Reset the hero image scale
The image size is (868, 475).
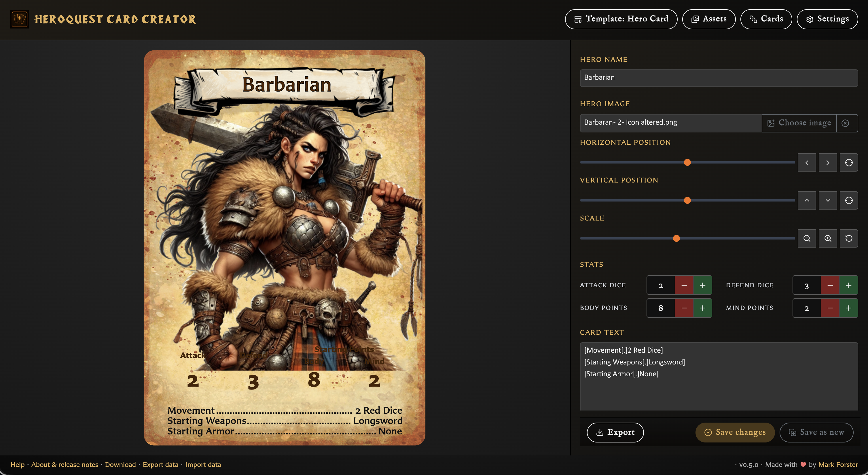(848, 239)
